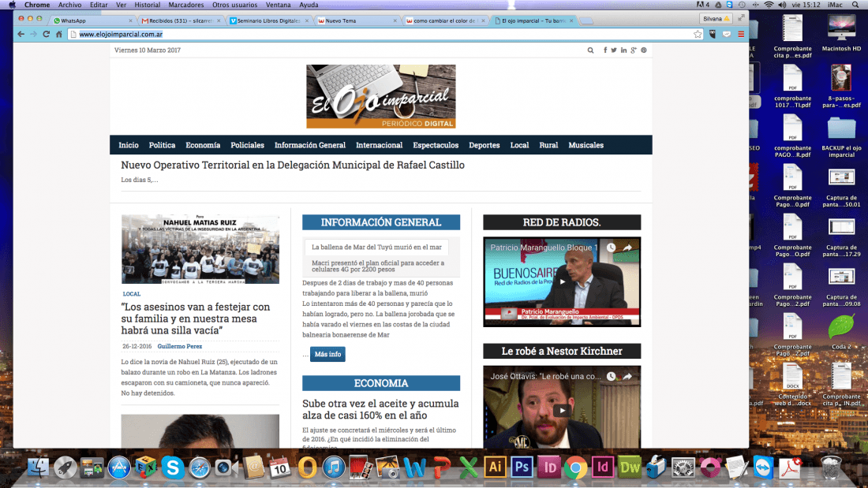Open the Musicales section
Screen dimensions: 868x488
(x=586, y=145)
